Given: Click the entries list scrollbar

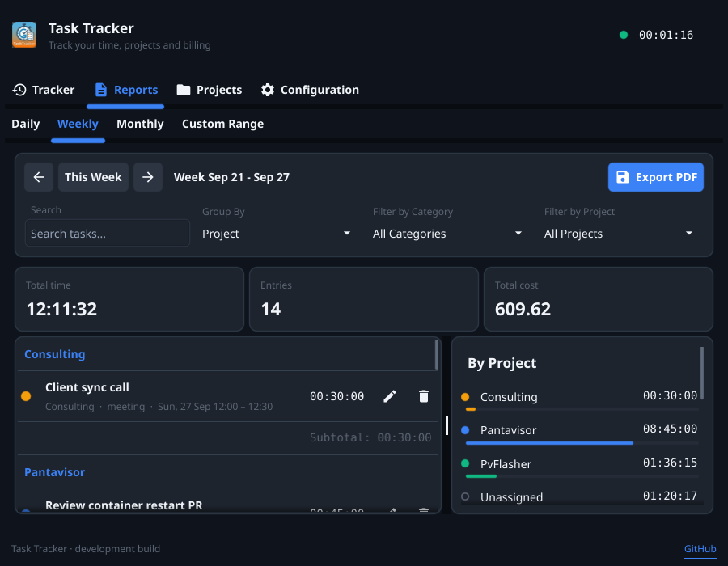Looking at the screenshot, I should point(437,356).
